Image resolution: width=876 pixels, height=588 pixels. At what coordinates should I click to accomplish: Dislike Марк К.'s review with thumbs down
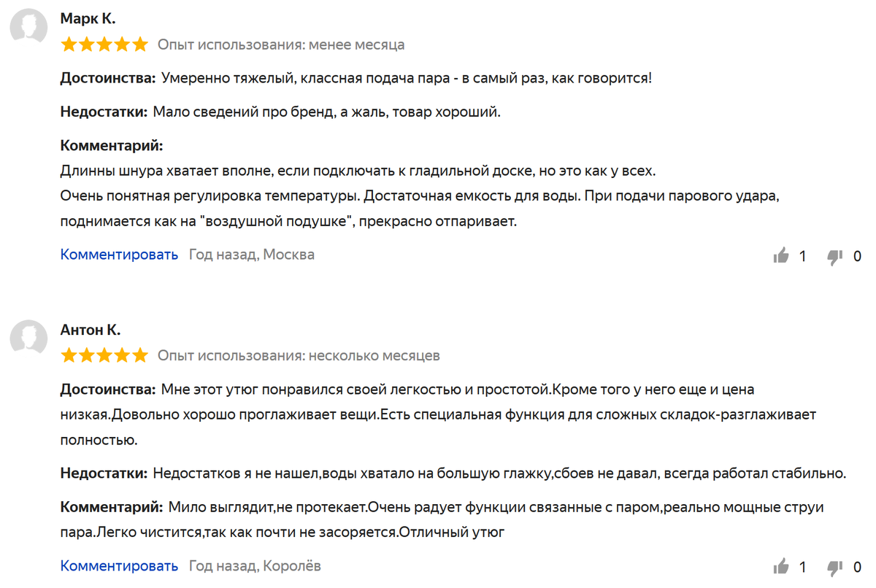click(835, 256)
